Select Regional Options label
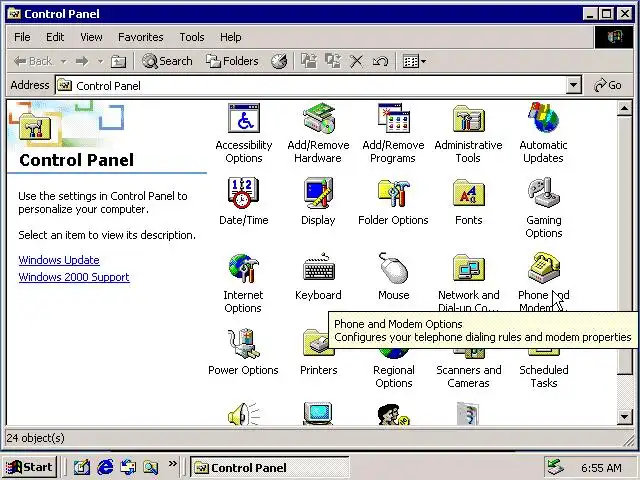Viewport: 640px width, 480px height. point(394,376)
